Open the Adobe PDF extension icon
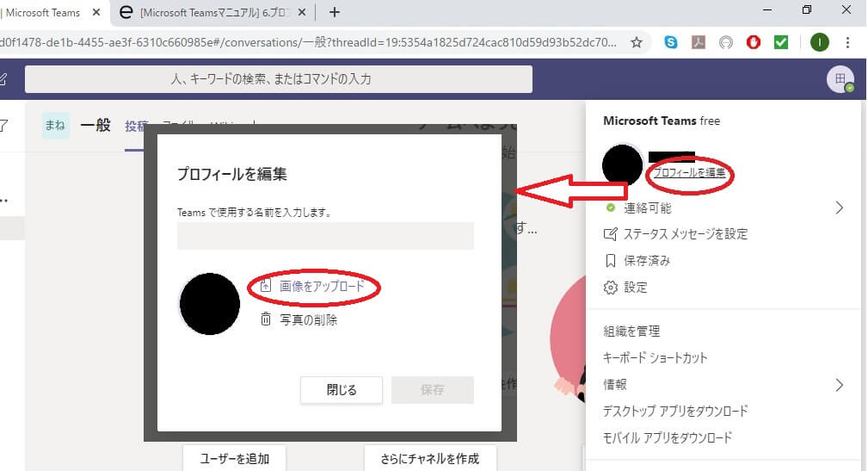The image size is (868, 471). [699, 41]
